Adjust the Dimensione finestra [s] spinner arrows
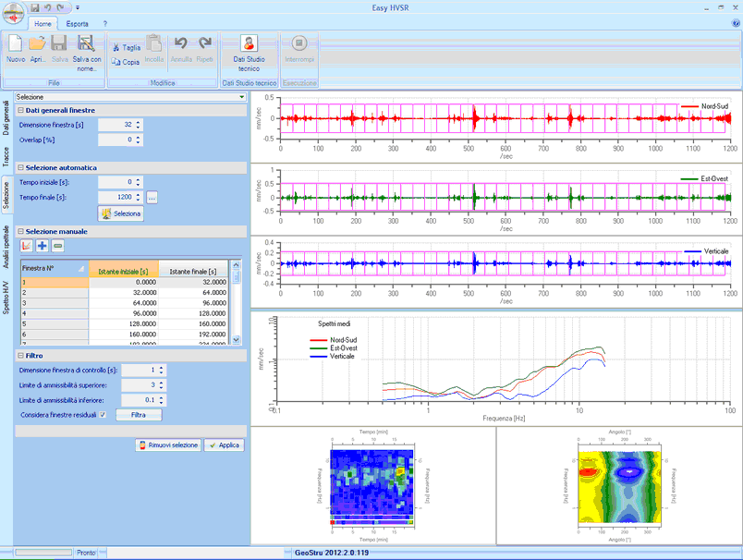 (138, 125)
